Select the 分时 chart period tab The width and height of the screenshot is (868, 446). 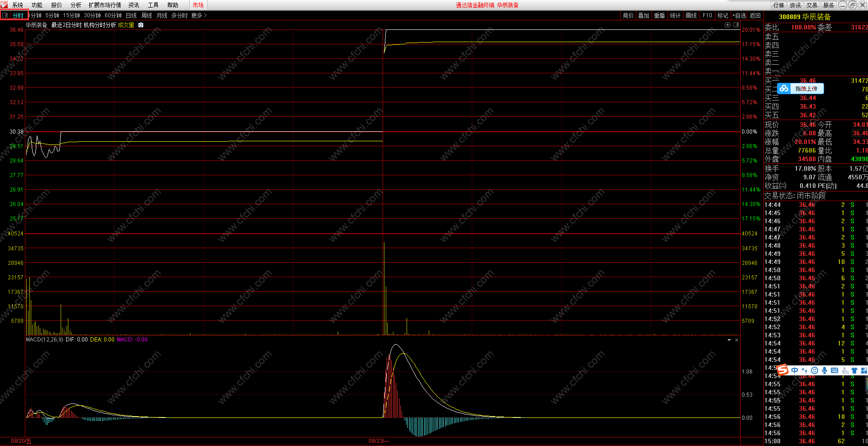pyautogui.click(x=18, y=15)
